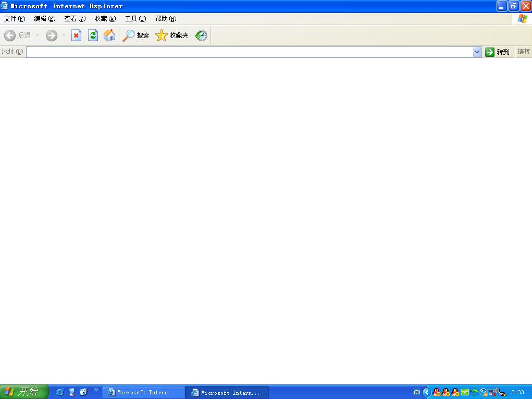Click the pressed Microsoft Intern... taskbar button
Image resolution: width=532 pixels, height=399 pixels.
[x=227, y=393]
